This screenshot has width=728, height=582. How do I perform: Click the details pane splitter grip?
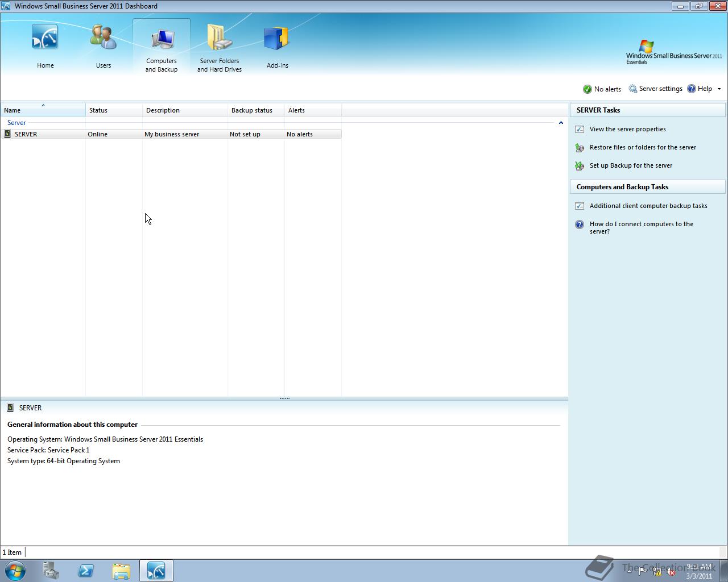pos(284,398)
